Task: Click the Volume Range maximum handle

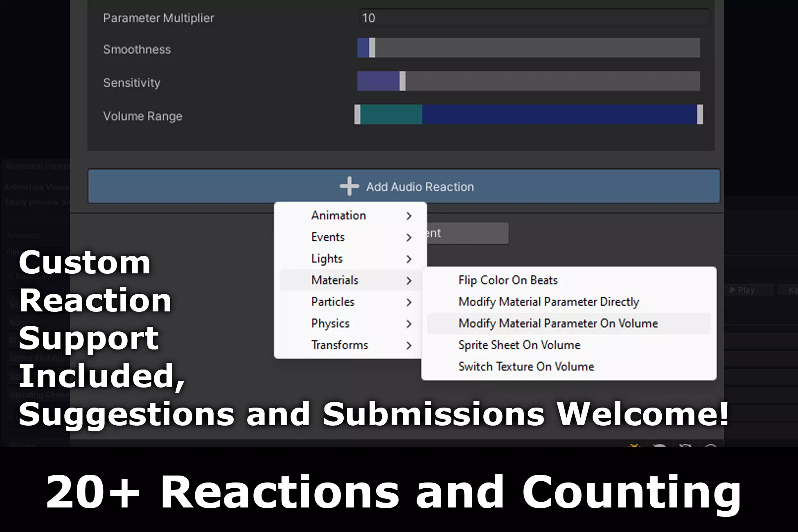Action: pyautogui.click(x=700, y=114)
